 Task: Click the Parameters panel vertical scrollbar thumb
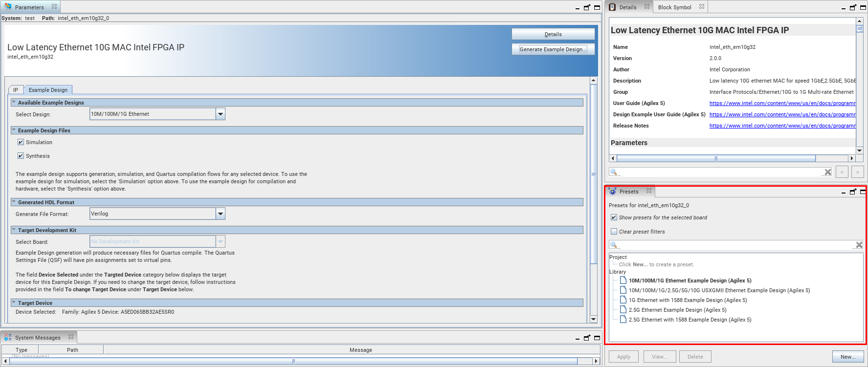[x=594, y=174]
